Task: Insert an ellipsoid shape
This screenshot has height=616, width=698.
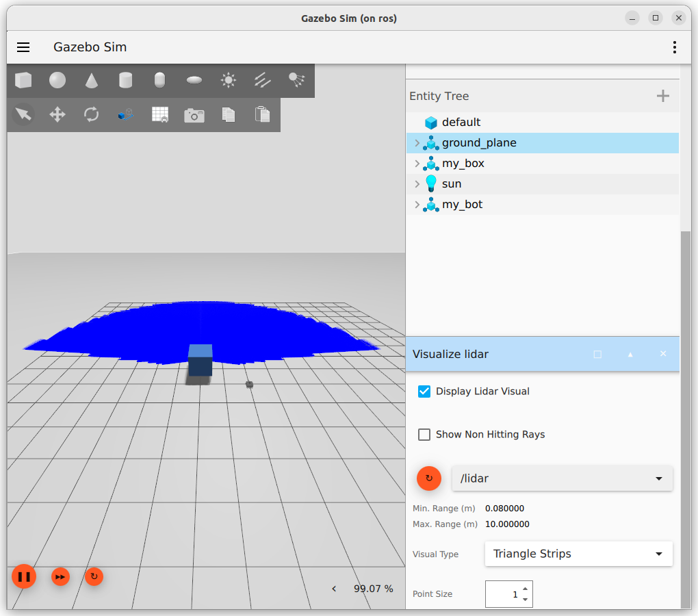Action: 194,81
